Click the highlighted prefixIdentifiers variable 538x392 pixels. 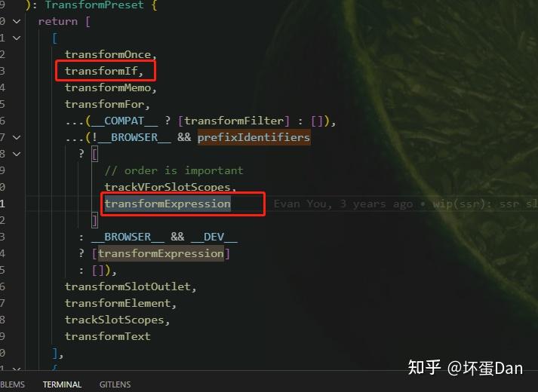tap(254, 137)
